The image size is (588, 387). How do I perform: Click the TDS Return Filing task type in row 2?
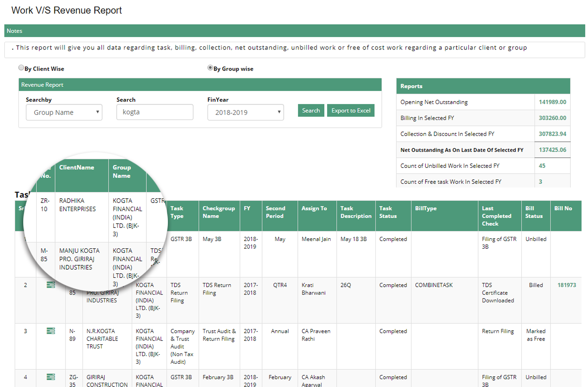(x=179, y=293)
